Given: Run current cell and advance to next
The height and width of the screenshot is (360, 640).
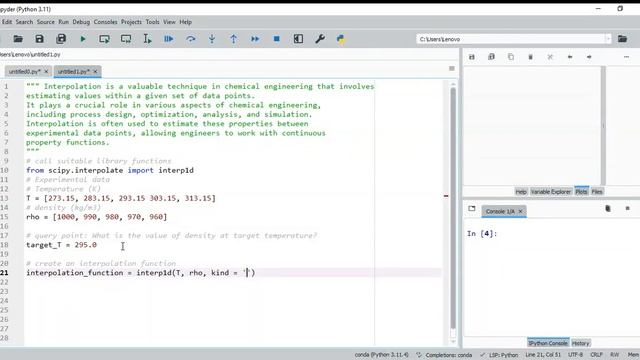Looking at the screenshot, I should click(126, 39).
